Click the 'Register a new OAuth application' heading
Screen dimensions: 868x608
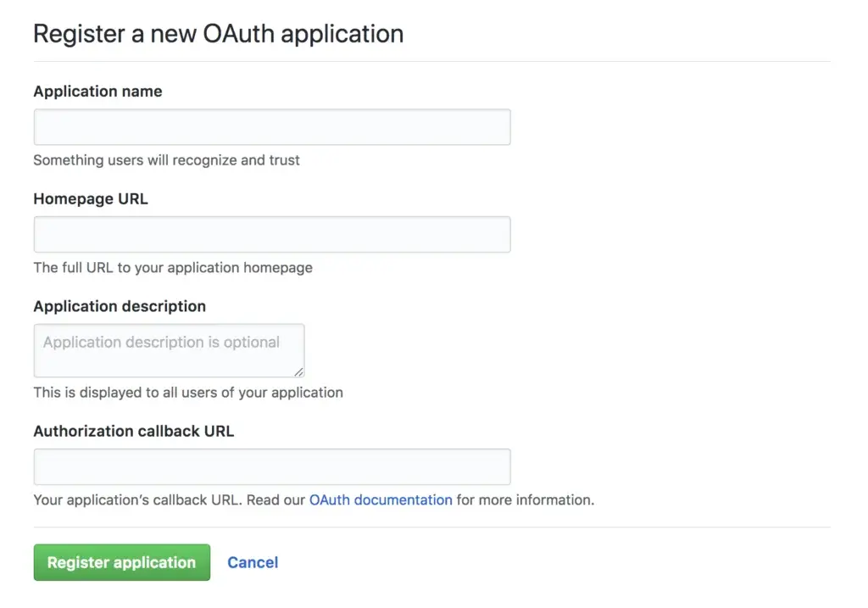tap(218, 34)
